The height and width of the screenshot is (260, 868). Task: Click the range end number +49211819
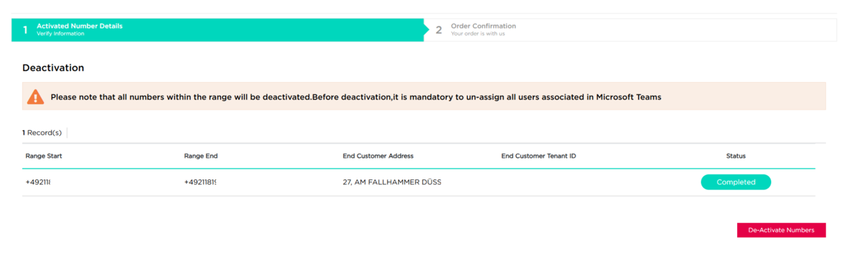pyautogui.click(x=200, y=182)
